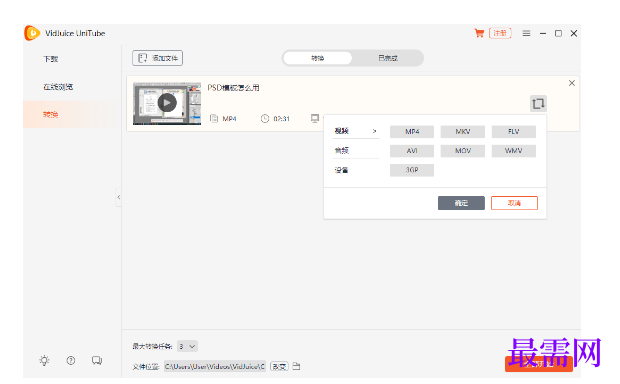Choose the MP4 format option
Viewport: 620px width, 384px height.
tap(412, 131)
